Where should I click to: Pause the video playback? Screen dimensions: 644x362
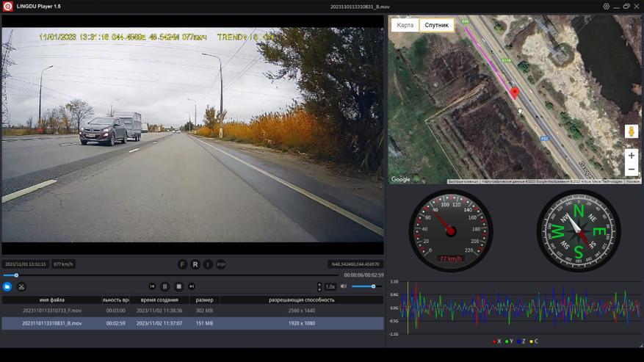[x=164, y=286]
